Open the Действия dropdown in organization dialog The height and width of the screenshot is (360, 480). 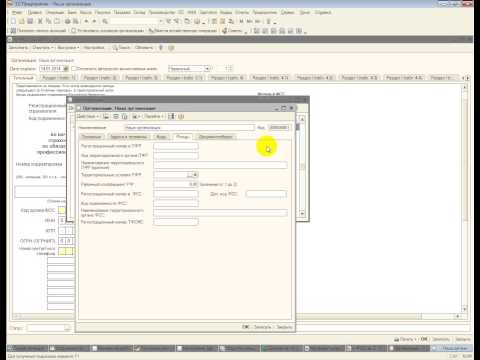click(x=88, y=116)
